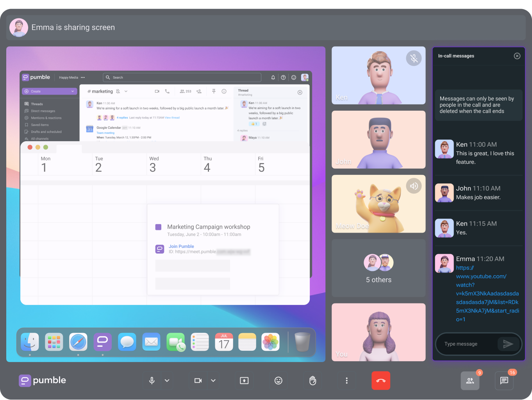Select John's video tile
The width and height of the screenshot is (532, 400).
(x=378, y=140)
